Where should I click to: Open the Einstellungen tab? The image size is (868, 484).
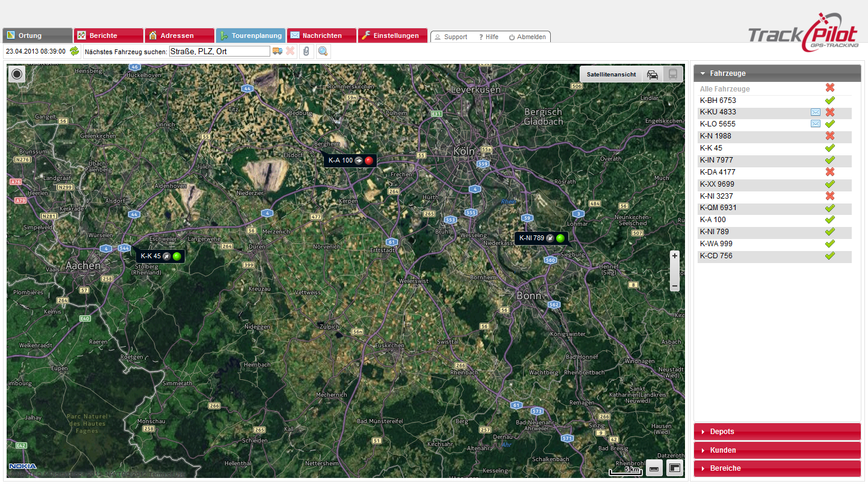[392, 36]
